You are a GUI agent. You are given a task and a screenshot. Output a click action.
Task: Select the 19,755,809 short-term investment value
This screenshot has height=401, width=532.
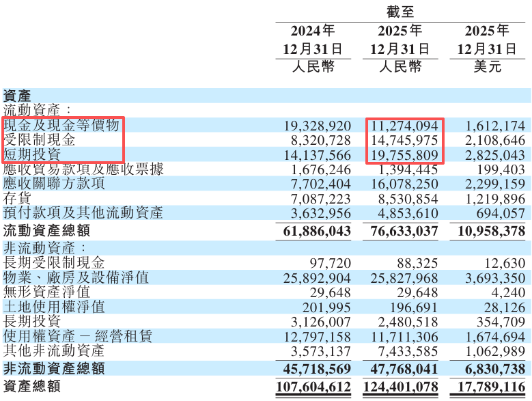click(404, 155)
